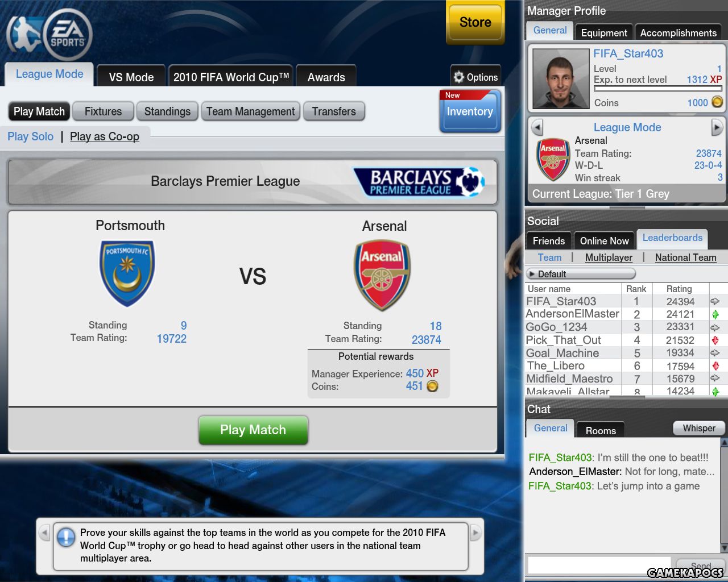Start the game with green Play Match button
This screenshot has height=582, width=728.
pyautogui.click(x=253, y=430)
